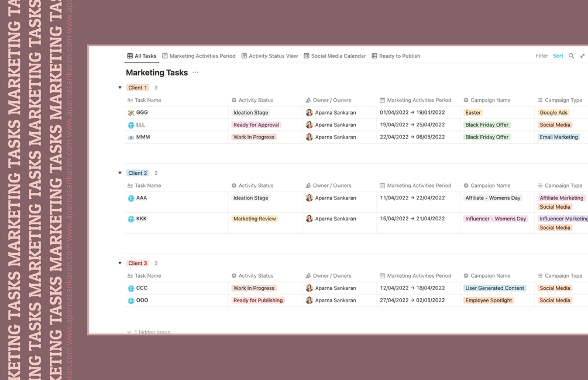Click the Employee Spotlight campaign tag
588x380 pixels.
(x=489, y=300)
